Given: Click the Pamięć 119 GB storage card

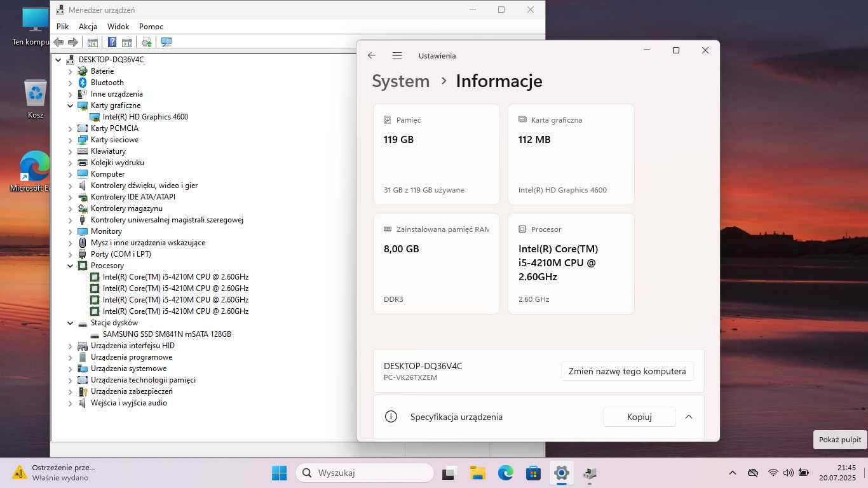Looking at the screenshot, I should click(436, 154).
